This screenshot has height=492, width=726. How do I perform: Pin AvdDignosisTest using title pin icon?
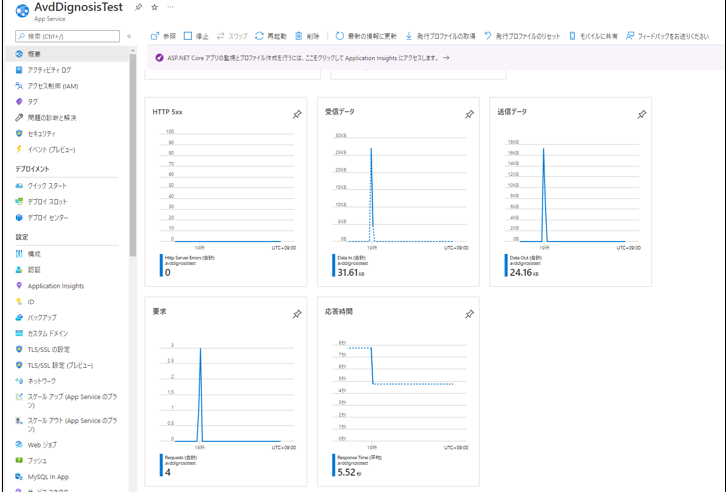click(x=138, y=7)
